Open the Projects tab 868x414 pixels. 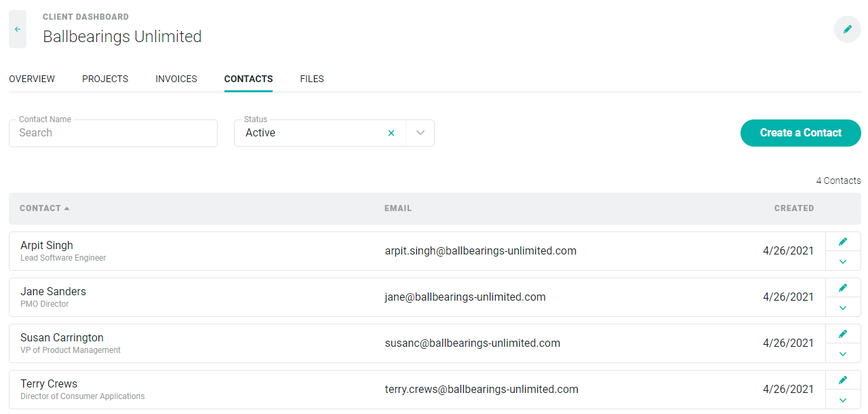point(105,79)
